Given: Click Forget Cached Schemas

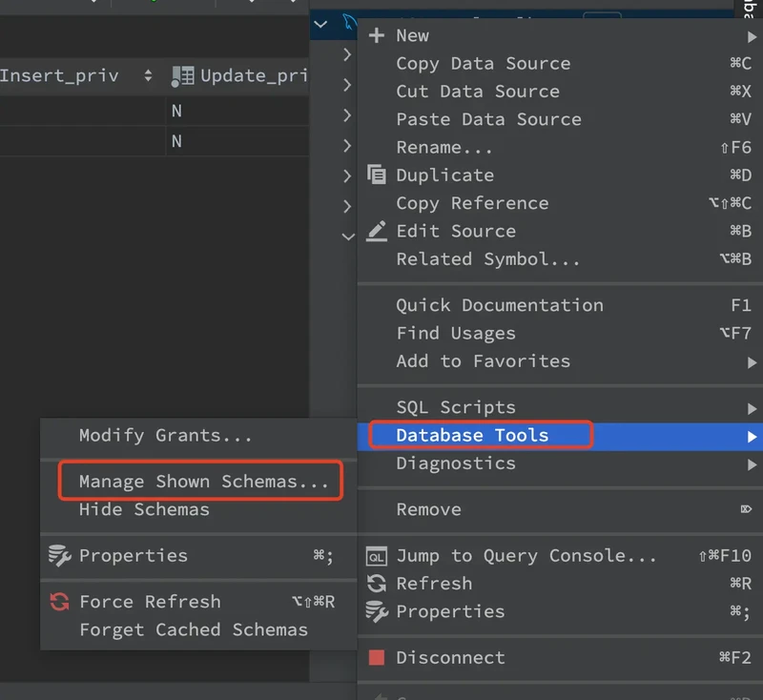Looking at the screenshot, I should pos(193,629).
